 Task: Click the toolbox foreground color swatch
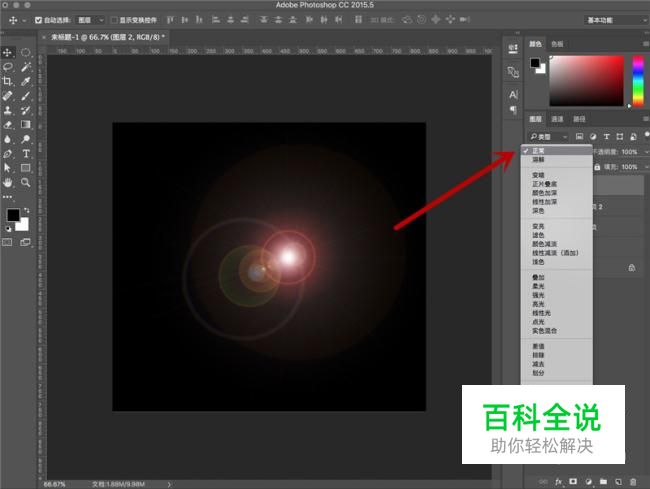(x=13, y=215)
